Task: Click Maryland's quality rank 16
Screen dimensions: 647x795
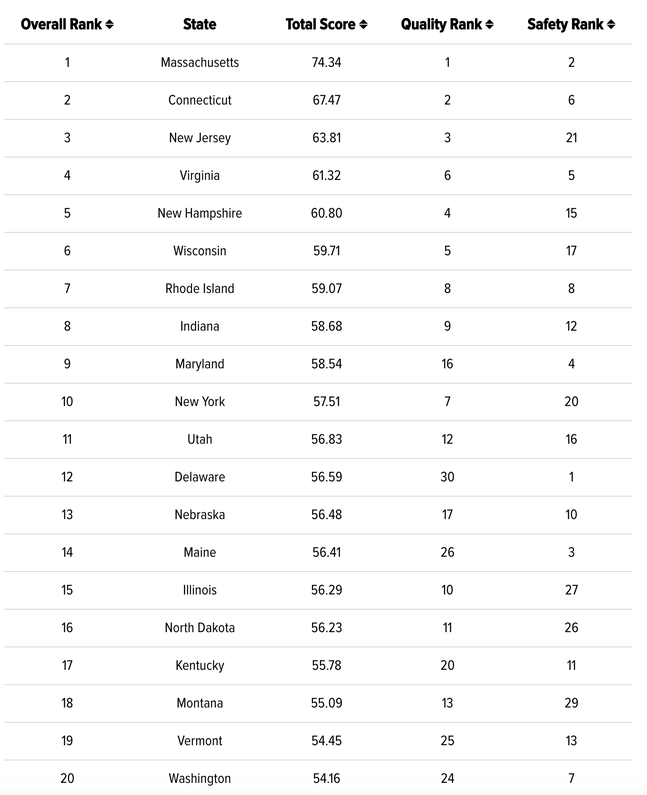Action: pos(447,364)
